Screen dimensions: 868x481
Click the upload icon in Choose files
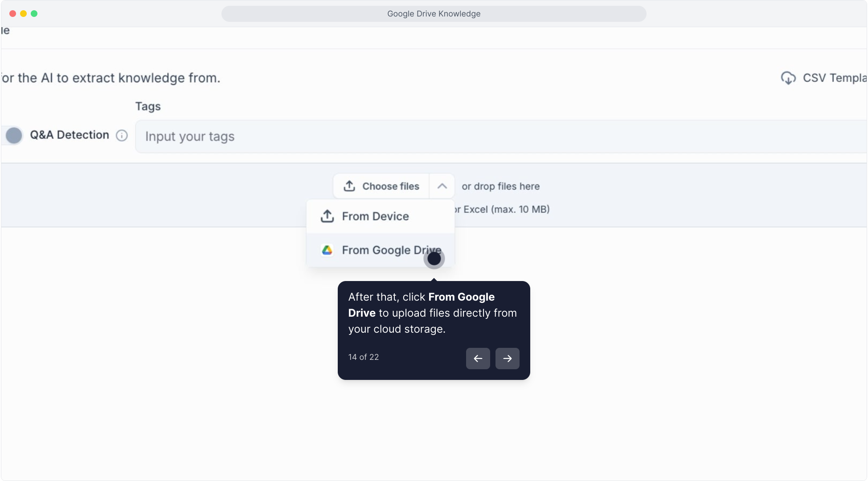coord(349,186)
